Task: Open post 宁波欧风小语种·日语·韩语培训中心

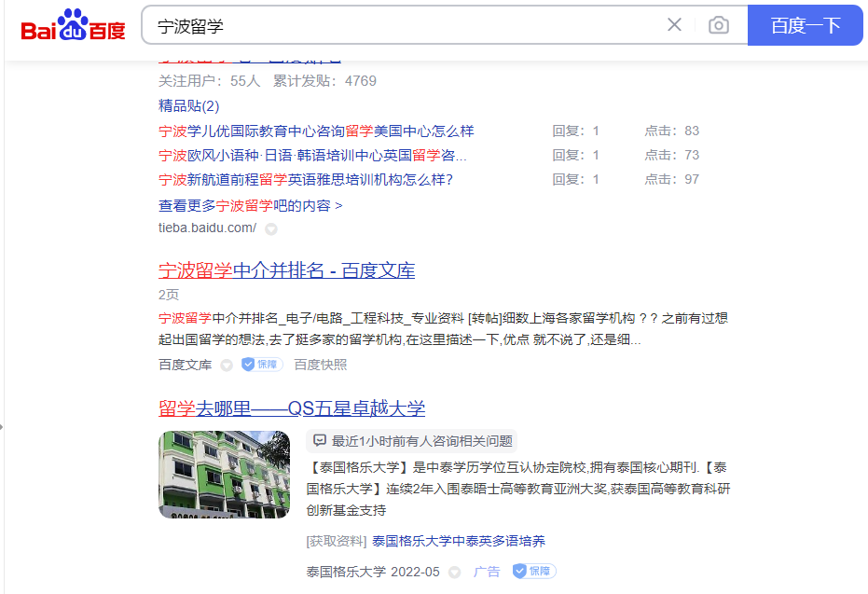Action: (x=312, y=156)
